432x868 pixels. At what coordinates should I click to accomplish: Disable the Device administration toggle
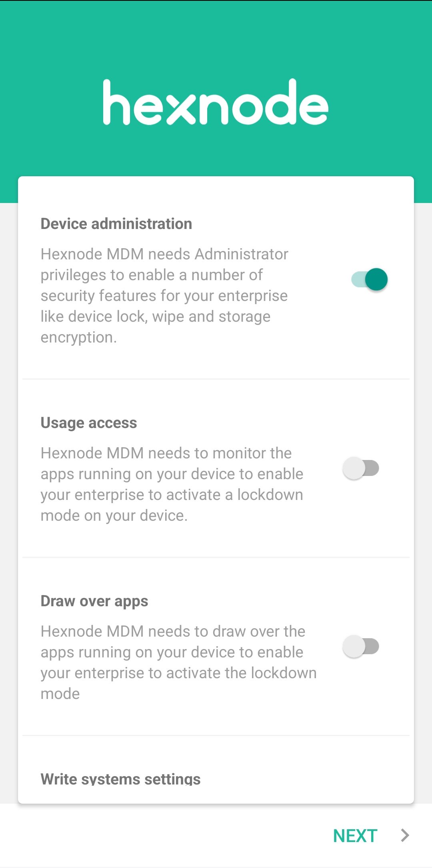(369, 279)
